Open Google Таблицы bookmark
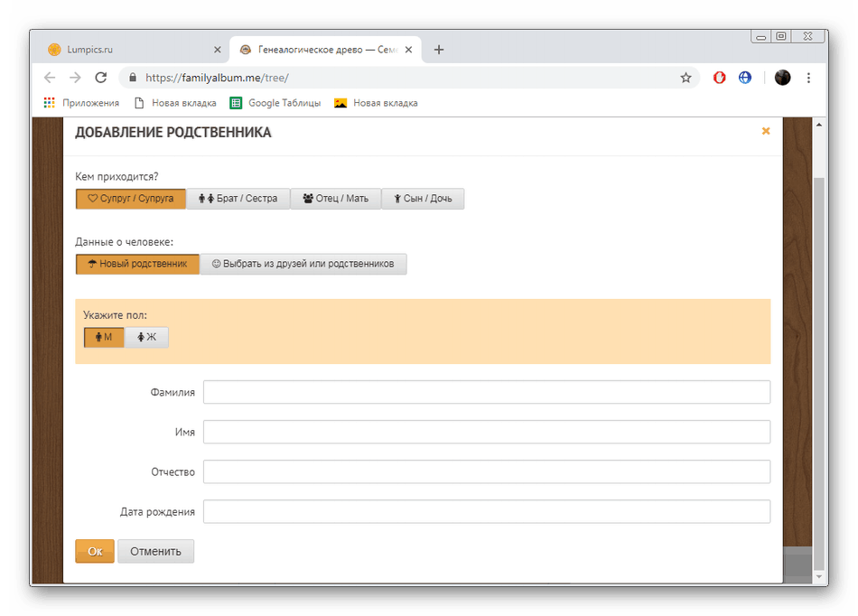The width and height of the screenshot is (858, 616). pos(275,103)
